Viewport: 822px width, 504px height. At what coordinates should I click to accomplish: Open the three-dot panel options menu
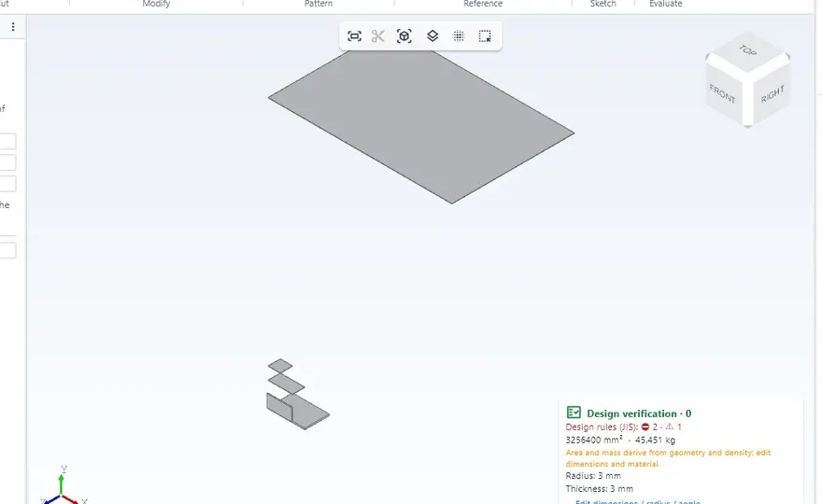13,27
